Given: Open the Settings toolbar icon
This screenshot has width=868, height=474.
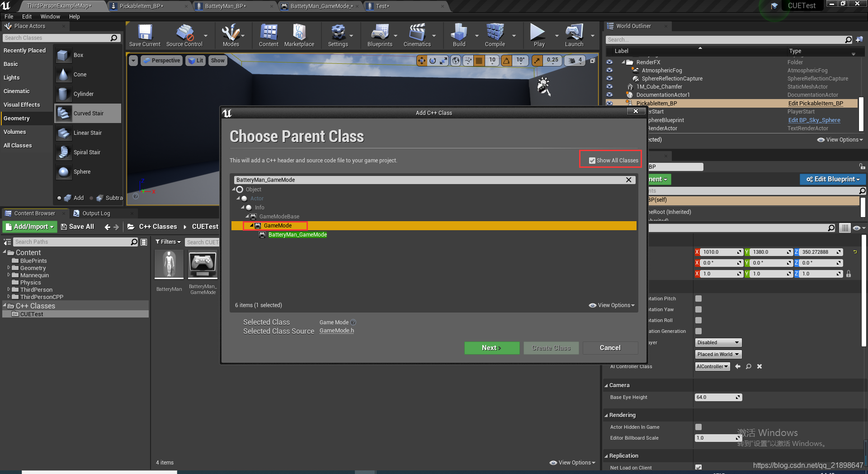Looking at the screenshot, I should [x=338, y=35].
